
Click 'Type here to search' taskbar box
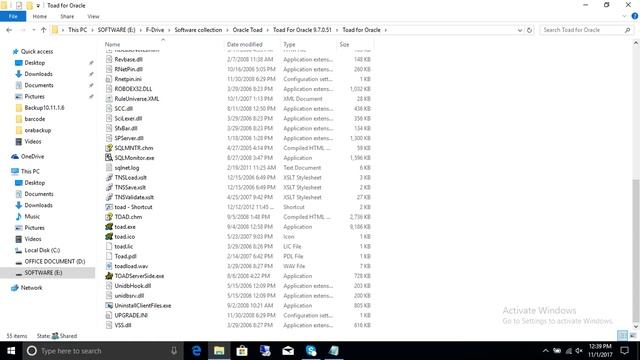[x=102, y=351]
